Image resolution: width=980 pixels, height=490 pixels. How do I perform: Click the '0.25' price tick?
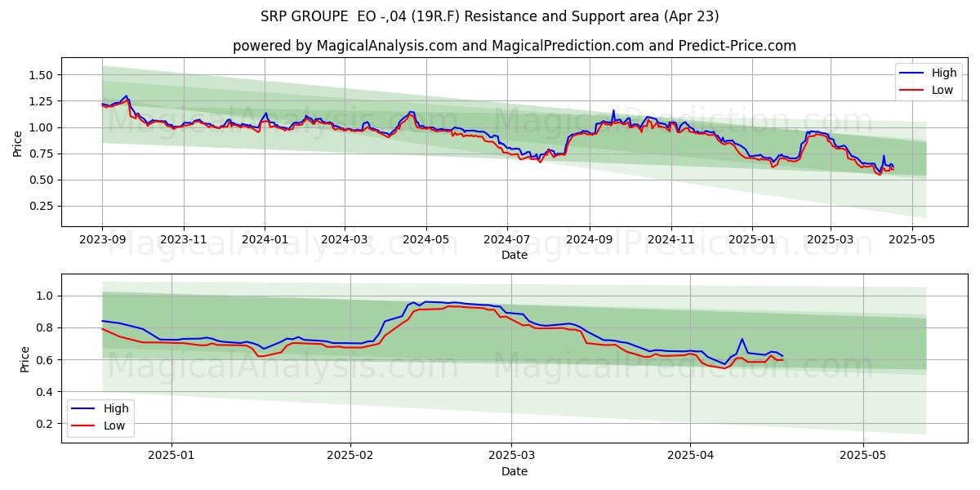coord(42,206)
